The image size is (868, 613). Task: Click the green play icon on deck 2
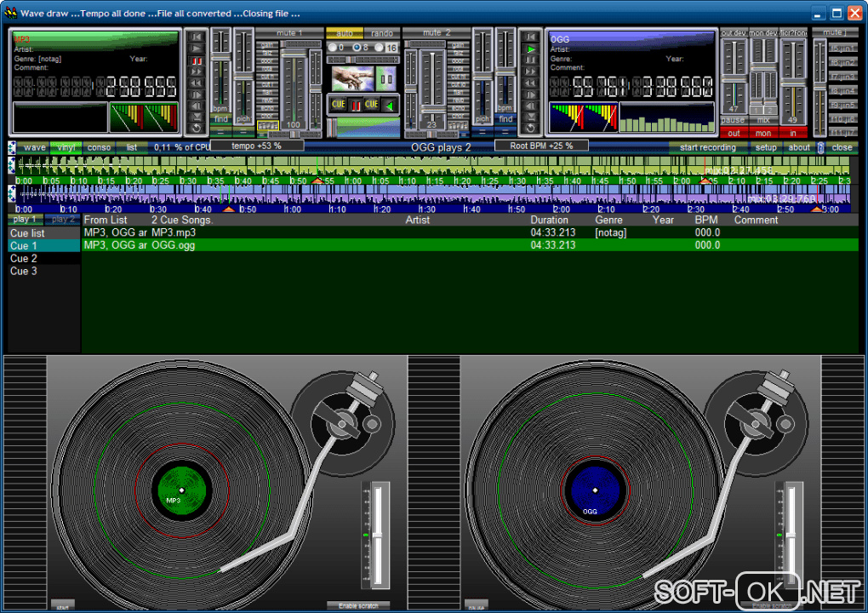click(x=531, y=49)
